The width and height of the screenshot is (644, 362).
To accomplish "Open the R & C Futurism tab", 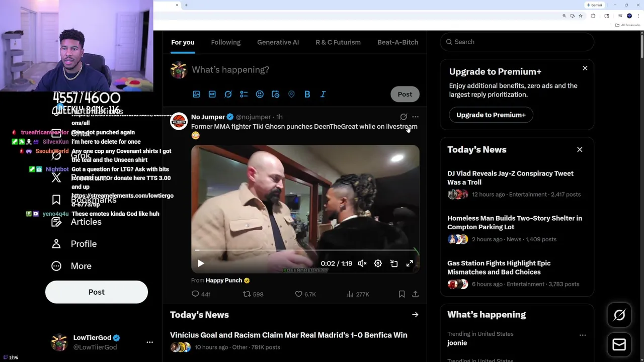I will tap(338, 42).
